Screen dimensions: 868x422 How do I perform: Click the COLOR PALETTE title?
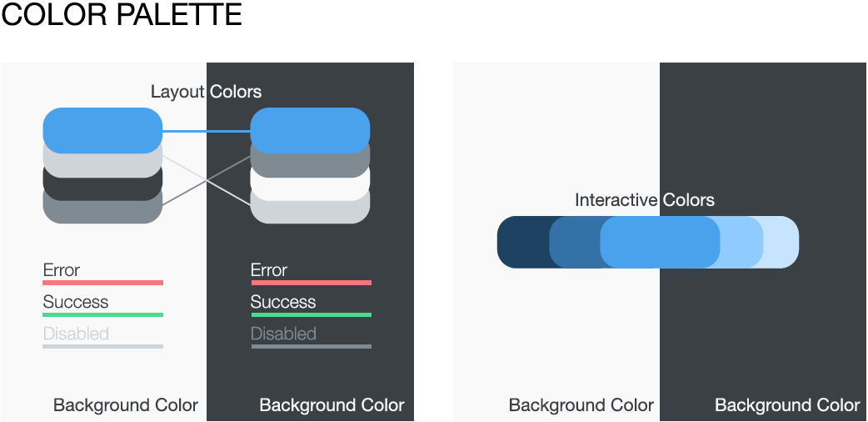tap(122, 15)
